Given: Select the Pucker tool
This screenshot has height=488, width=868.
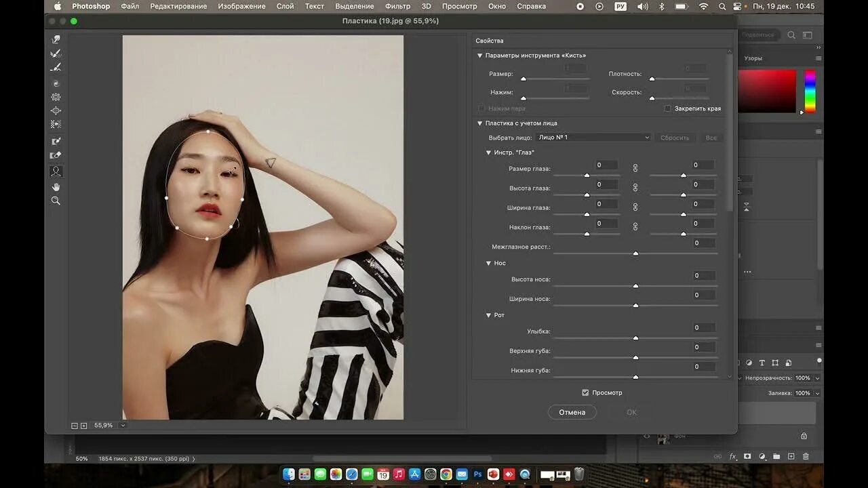Looking at the screenshot, I should [56, 97].
